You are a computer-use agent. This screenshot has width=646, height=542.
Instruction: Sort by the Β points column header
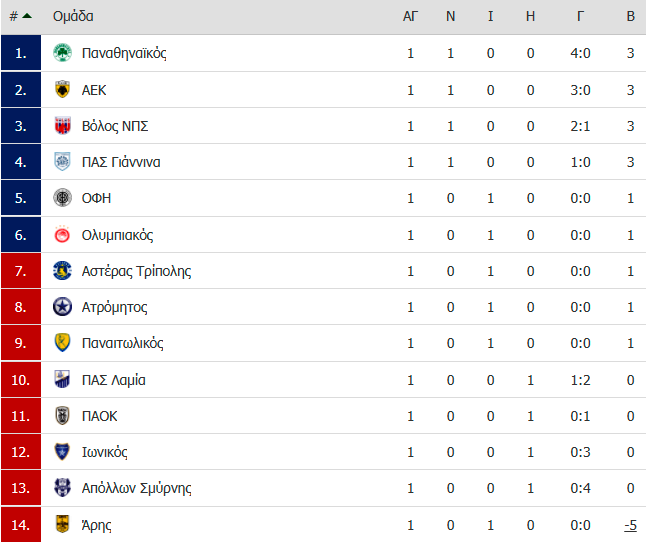click(x=630, y=16)
